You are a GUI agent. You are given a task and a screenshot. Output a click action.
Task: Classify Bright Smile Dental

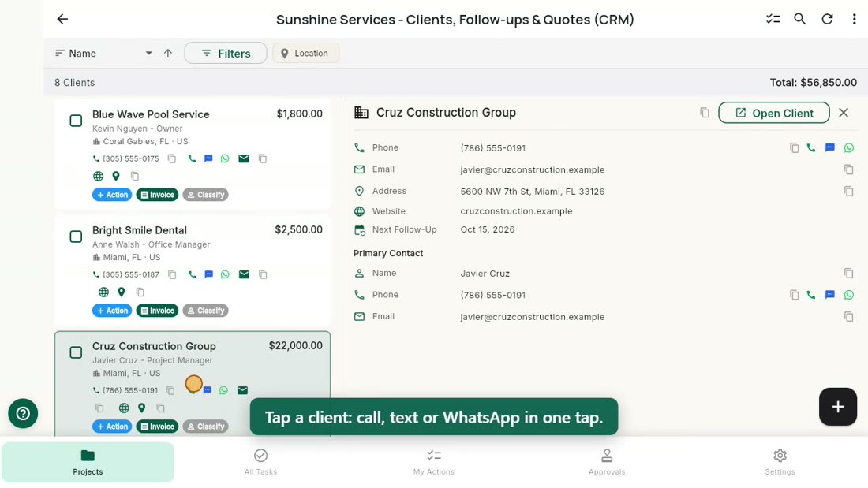[x=205, y=311]
